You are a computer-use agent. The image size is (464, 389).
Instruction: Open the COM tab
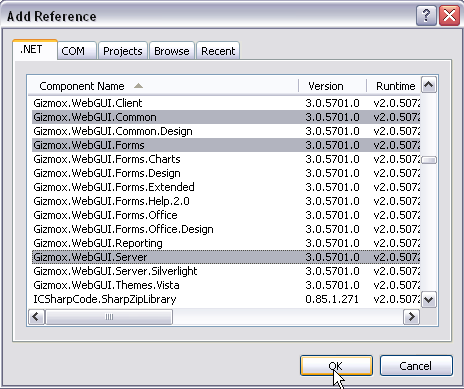pyautogui.click(x=77, y=51)
